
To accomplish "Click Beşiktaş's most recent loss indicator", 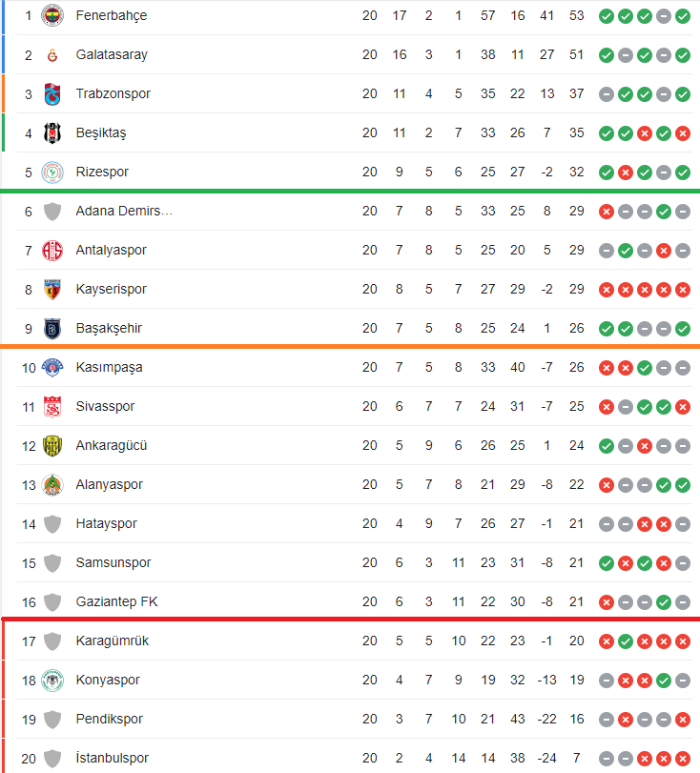I will click(x=682, y=133).
